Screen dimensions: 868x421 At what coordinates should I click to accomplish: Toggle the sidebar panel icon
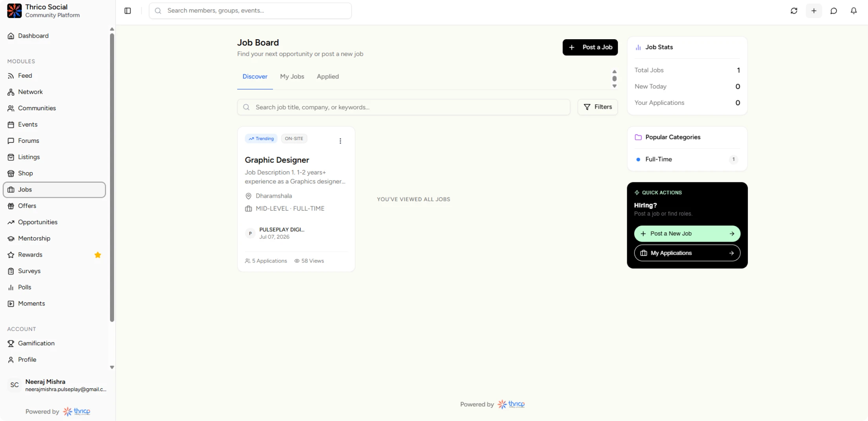pos(128,11)
